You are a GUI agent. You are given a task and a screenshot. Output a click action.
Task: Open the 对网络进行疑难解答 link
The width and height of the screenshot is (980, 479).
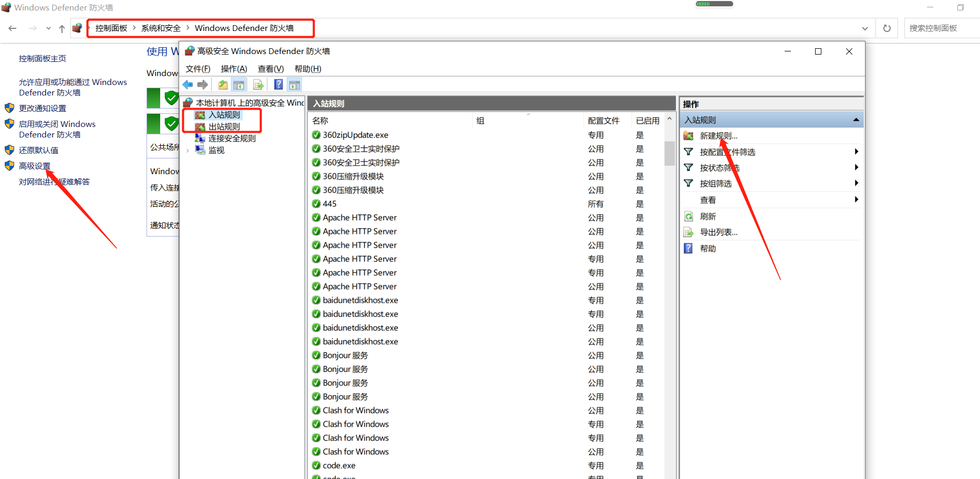54,182
